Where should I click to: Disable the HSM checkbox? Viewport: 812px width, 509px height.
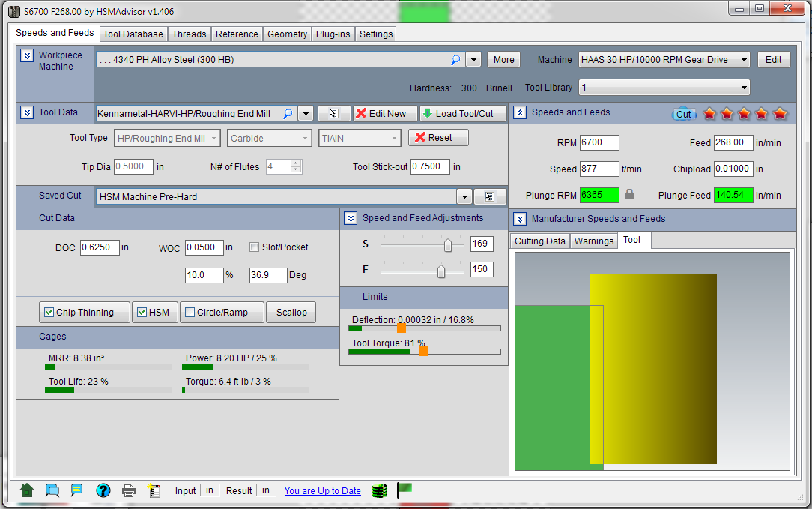(x=142, y=312)
